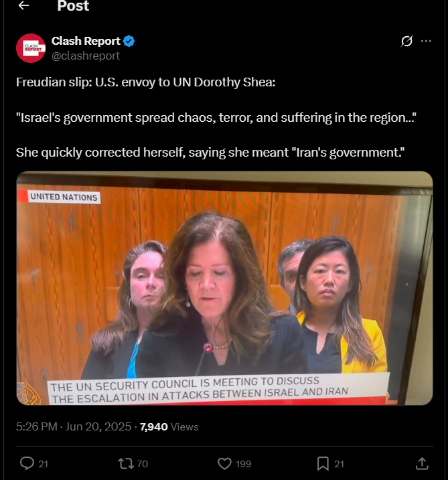448x480 pixels.
Task: Go back using the left arrow
Action: [23, 5]
